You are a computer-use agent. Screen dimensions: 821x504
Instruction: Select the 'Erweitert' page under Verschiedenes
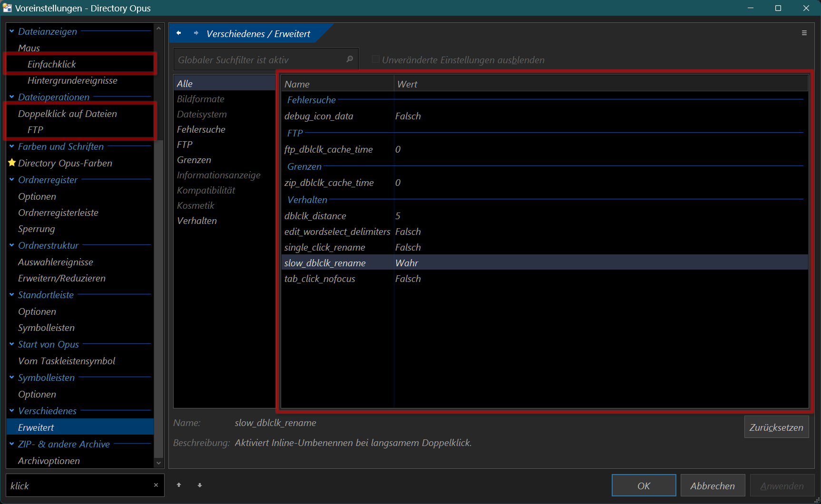[x=80, y=427]
